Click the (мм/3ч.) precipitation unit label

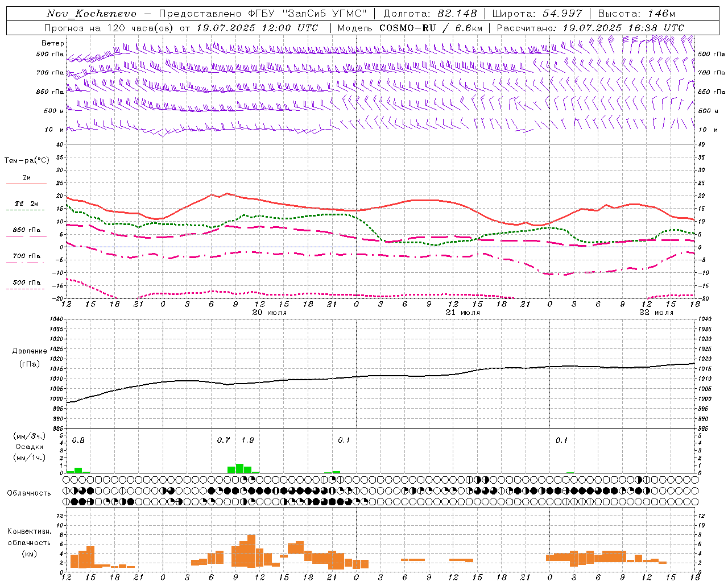29,436
